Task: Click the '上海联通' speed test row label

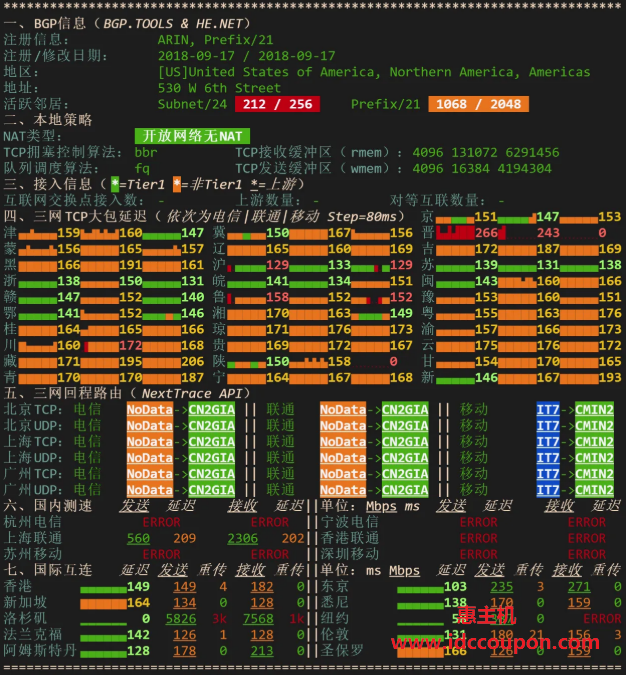Action: [x=33, y=538]
